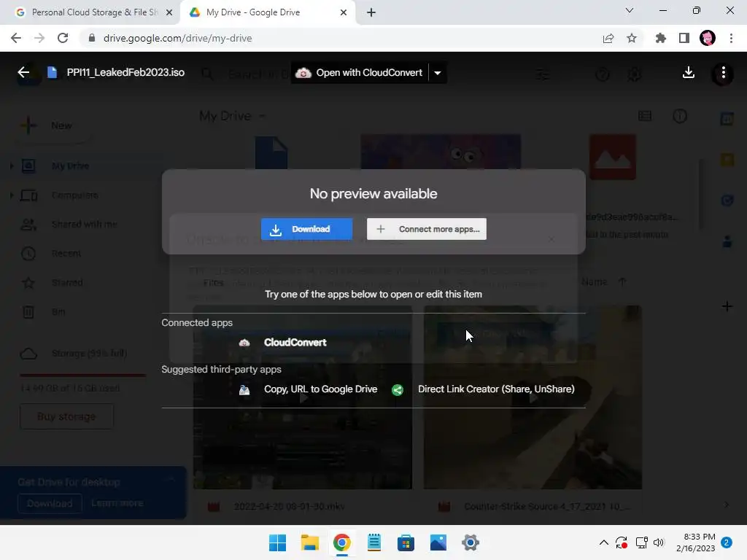Reload the current page
Image resolution: width=747 pixels, height=560 pixels.
(63, 38)
